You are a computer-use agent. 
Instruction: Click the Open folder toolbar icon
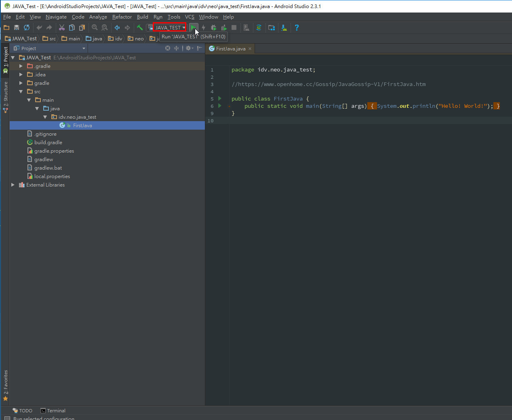click(x=6, y=27)
